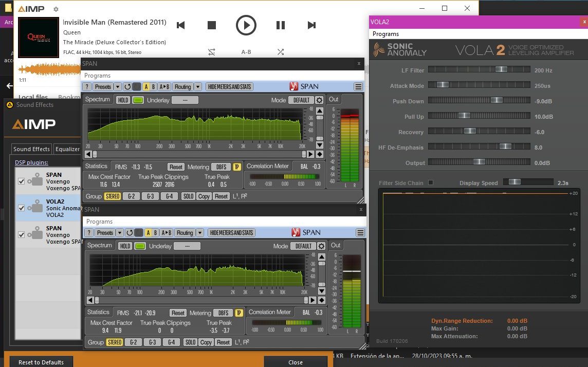Image resolution: width=588 pixels, height=367 pixels.
Task: Open AIMP settings gear beside the logo
Action: pos(56,9)
